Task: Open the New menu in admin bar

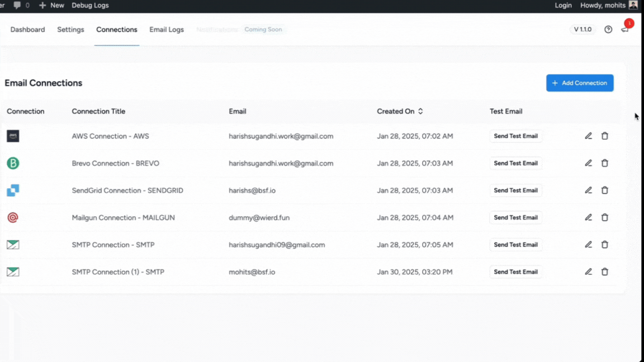Action: 52,6
